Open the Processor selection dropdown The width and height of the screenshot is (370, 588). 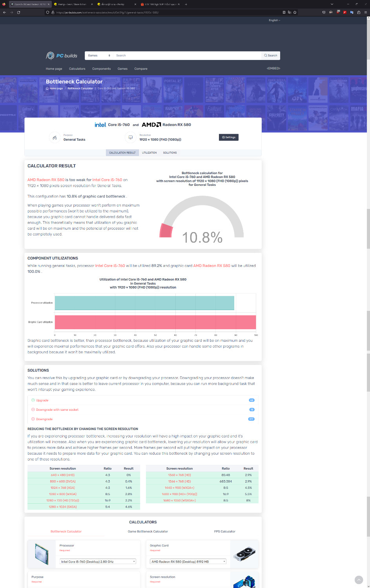[x=98, y=562]
